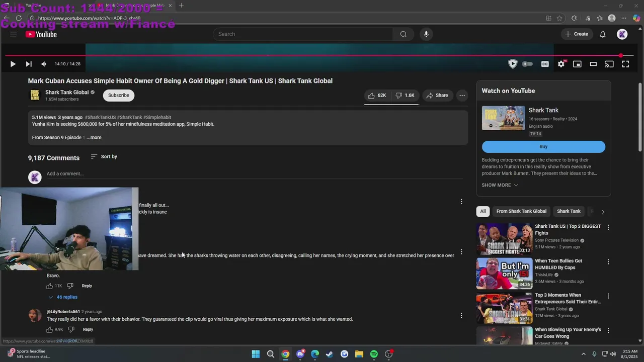Expand the description with ...more
The width and height of the screenshot is (644, 362).
point(94,137)
